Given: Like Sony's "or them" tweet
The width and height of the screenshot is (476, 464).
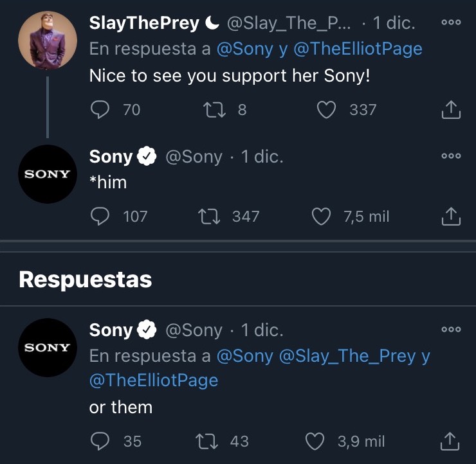Looking at the screenshot, I should coord(315,442).
